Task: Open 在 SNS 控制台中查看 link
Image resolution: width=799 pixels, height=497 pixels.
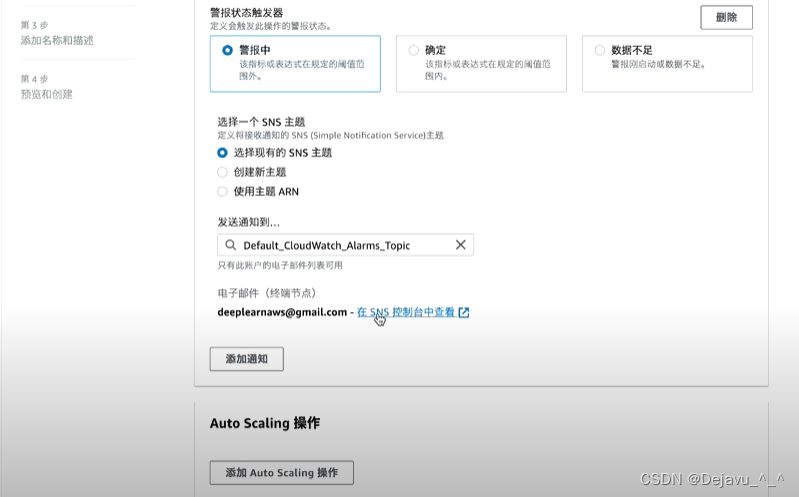Action: tap(406, 312)
